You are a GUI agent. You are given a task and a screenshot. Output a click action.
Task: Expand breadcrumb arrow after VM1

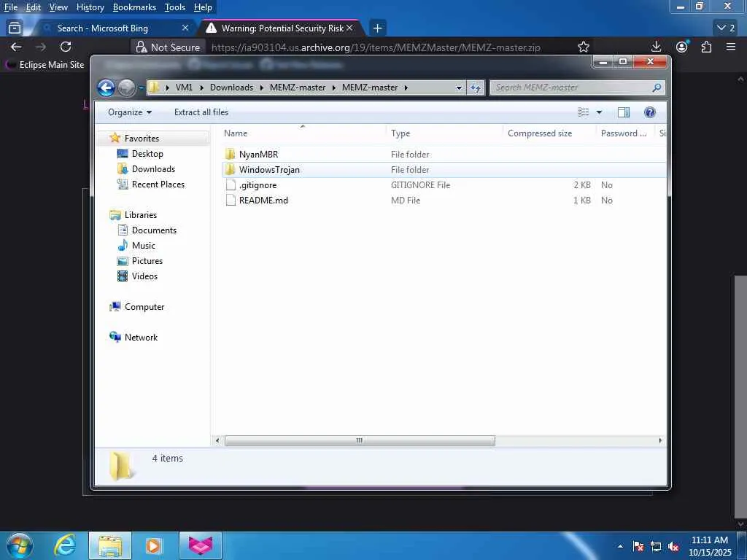[201, 87]
